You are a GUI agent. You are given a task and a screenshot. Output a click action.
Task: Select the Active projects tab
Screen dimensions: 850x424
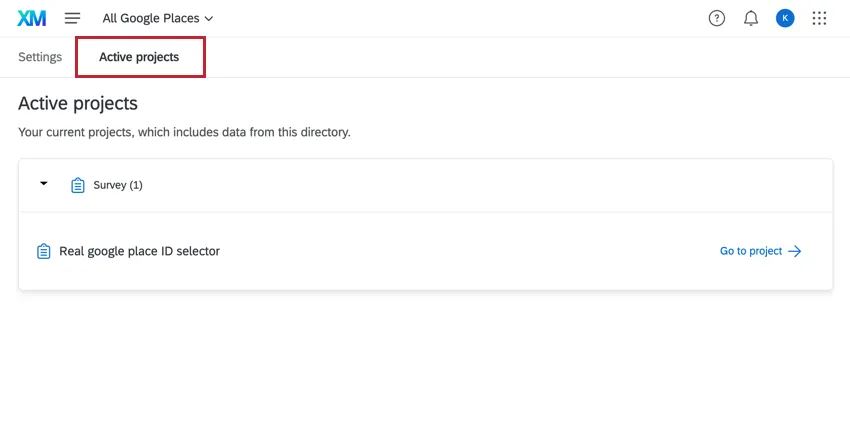point(139,57)
